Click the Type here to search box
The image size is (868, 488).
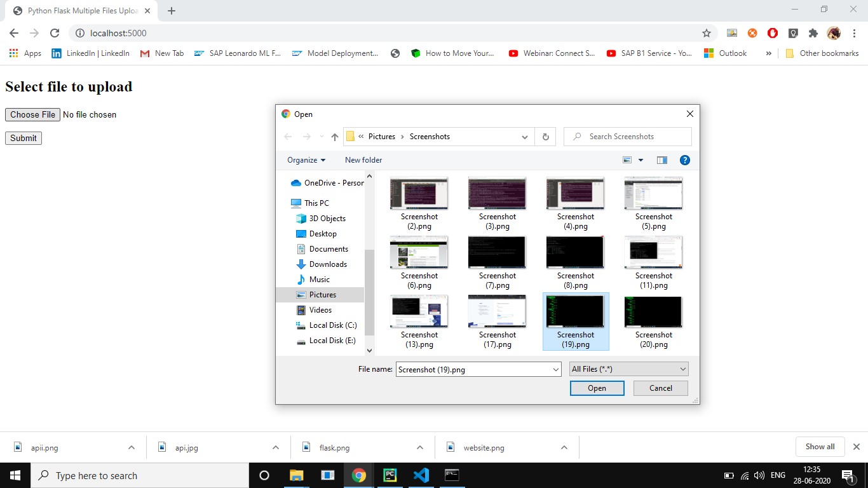click(140, 475)
